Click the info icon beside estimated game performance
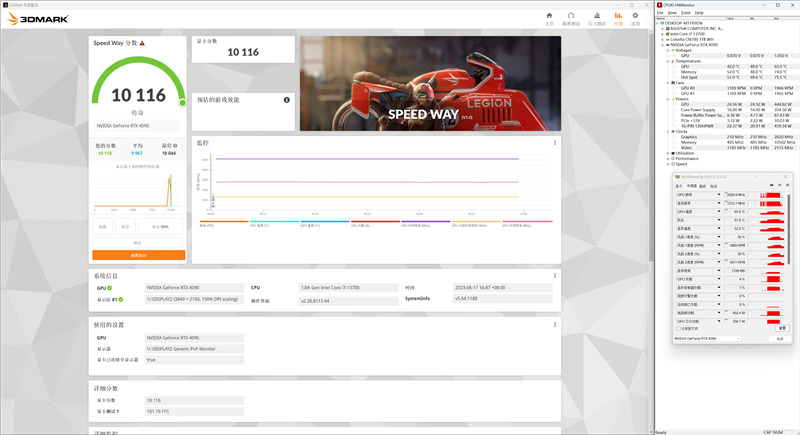This screenshot has height=435, width=800. point(287,99)
